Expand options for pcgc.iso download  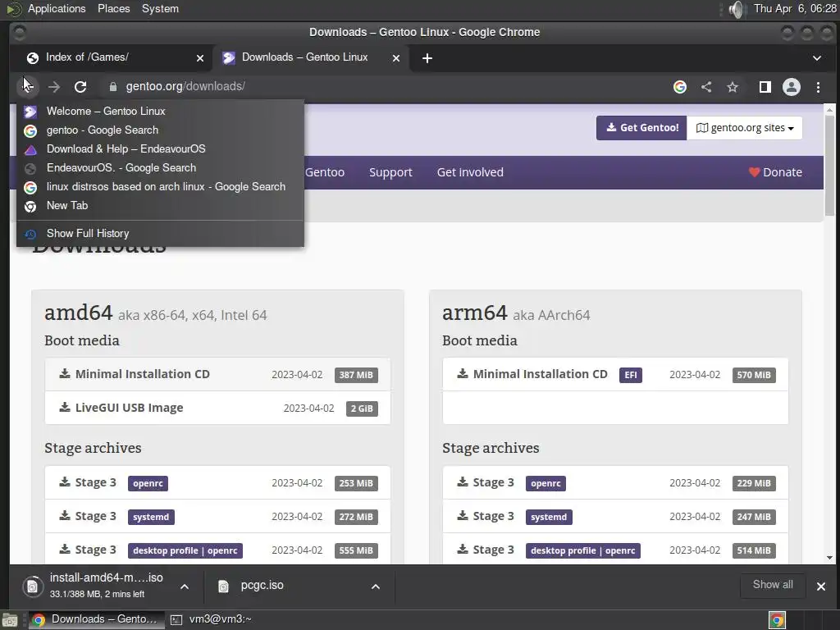click(x=376, y=587)
